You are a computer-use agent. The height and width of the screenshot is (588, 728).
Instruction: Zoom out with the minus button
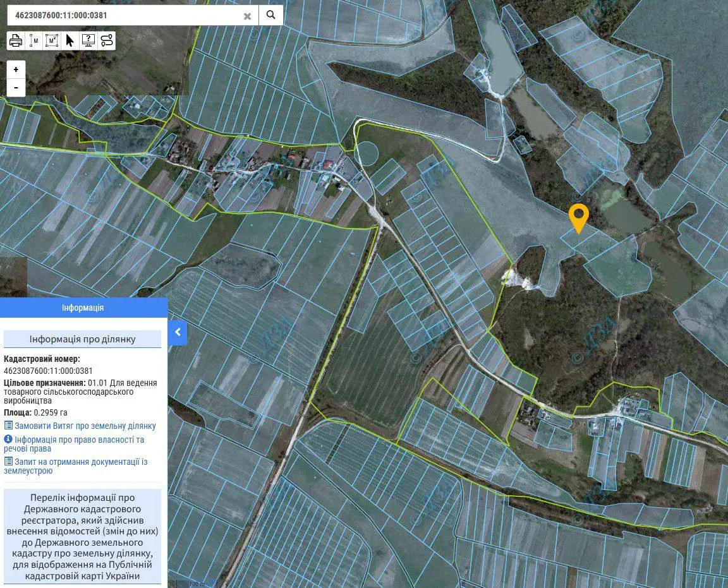click(16, 87)
